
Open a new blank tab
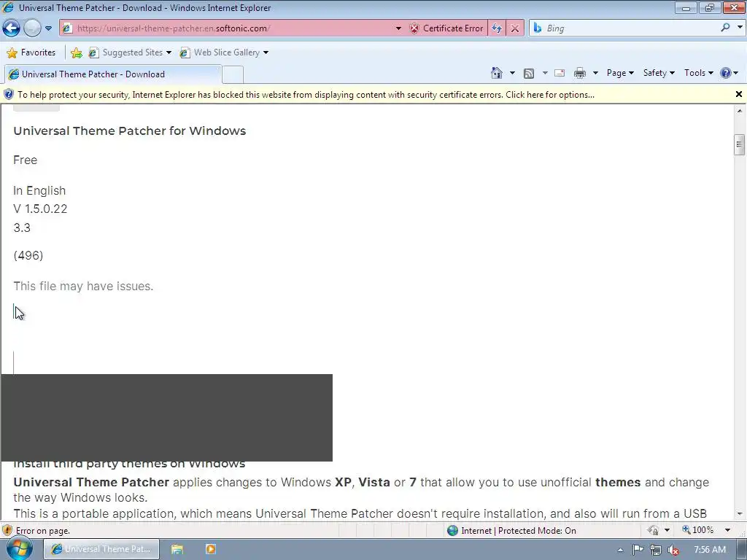coord(233,75)
